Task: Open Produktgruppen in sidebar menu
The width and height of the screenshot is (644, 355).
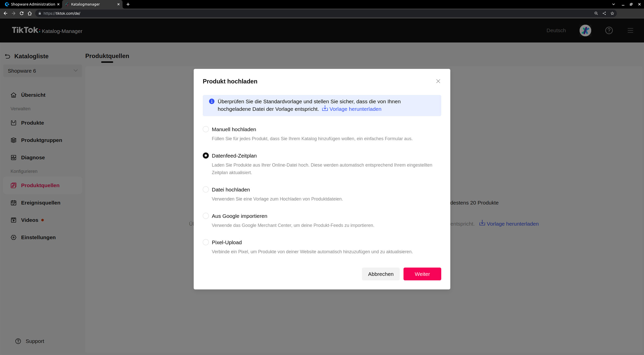Action: pyautogui.click(x=41, y=140)
